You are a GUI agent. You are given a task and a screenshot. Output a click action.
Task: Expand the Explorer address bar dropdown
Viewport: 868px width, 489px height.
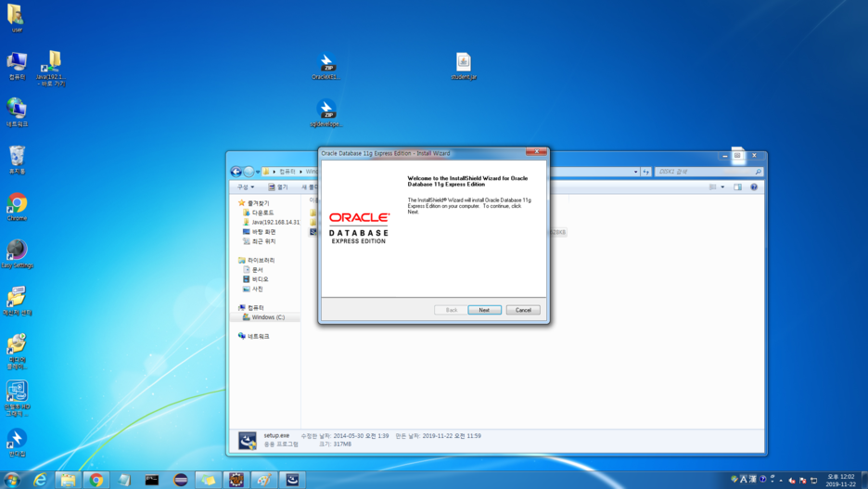[x=635, y=173]
